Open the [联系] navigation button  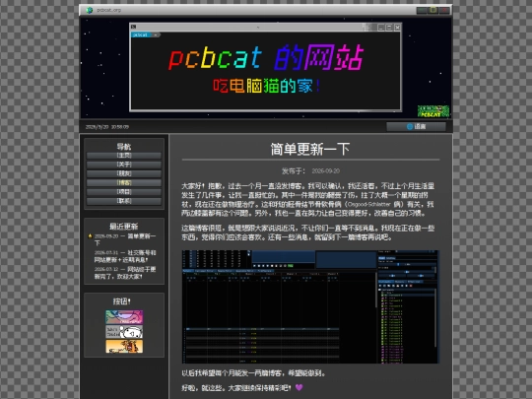[x=124, y=201]
